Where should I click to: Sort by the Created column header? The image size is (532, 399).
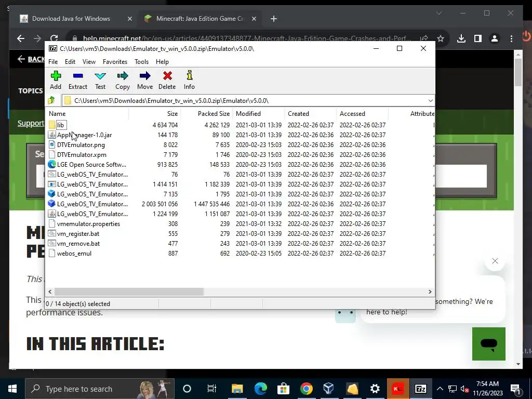(x=311, y=114)
